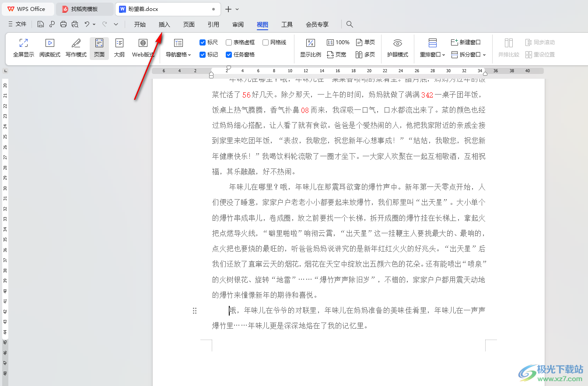Switch to the Review tab
Viewport: 588px width, 386px height.
(238, 25)
